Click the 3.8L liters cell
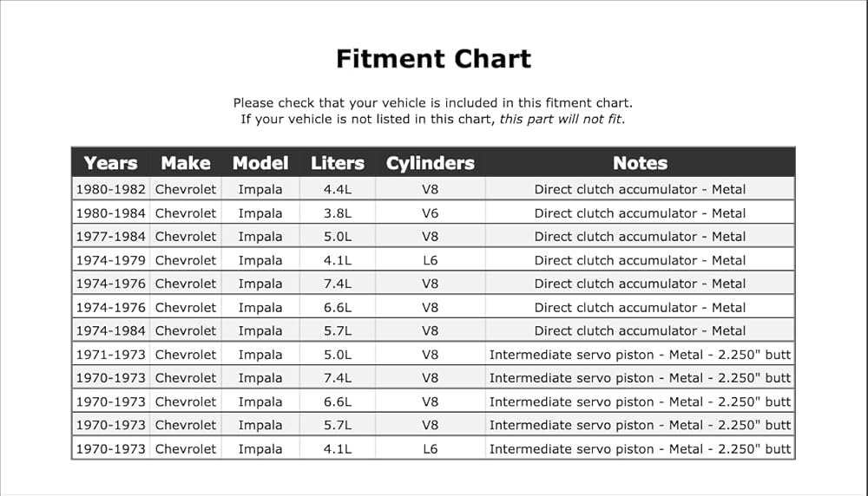 coord(337,213)
